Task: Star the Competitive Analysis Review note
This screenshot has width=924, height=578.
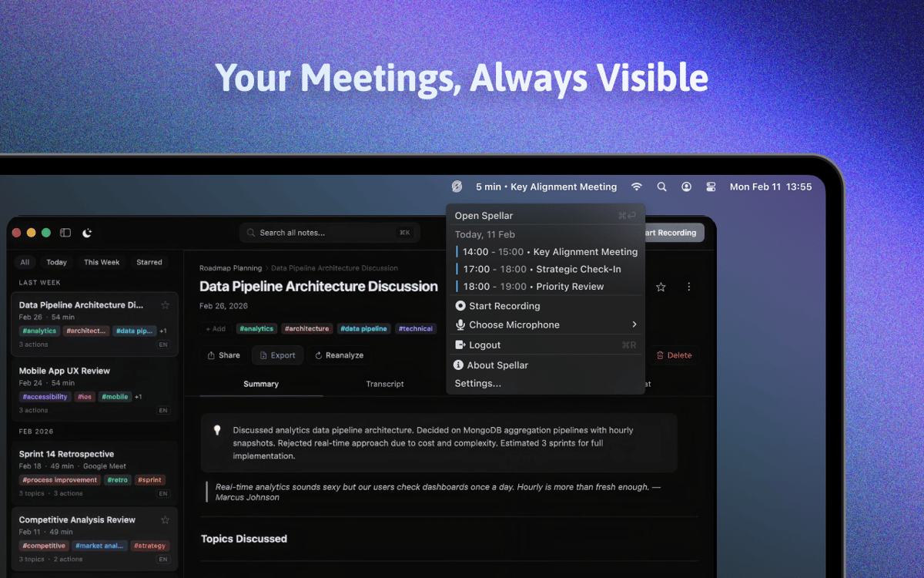Action: 165,520
